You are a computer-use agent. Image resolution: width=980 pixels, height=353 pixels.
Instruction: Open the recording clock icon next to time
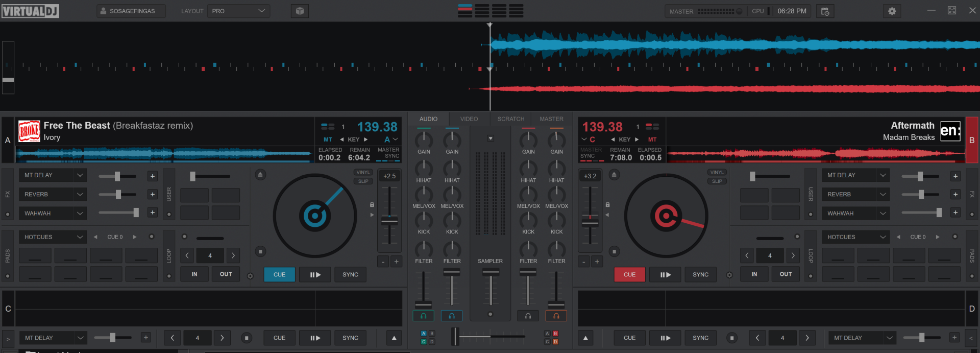click(825, 11)
